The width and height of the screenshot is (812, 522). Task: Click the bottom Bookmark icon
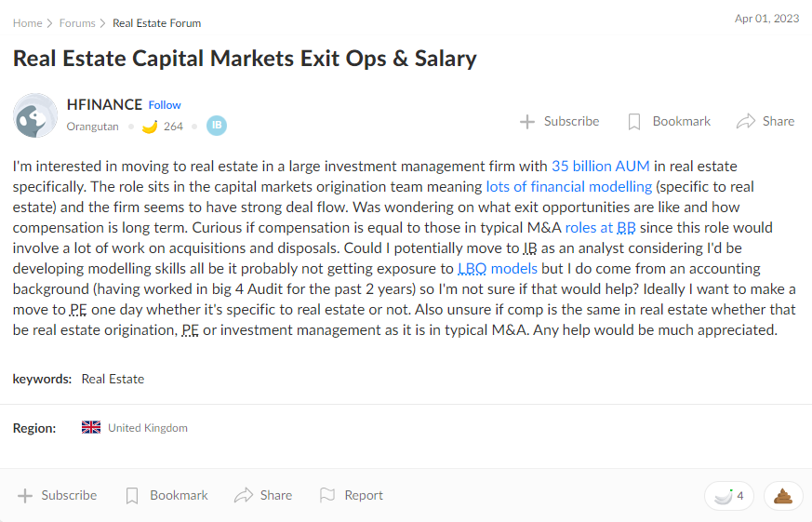tap(132, 495)
